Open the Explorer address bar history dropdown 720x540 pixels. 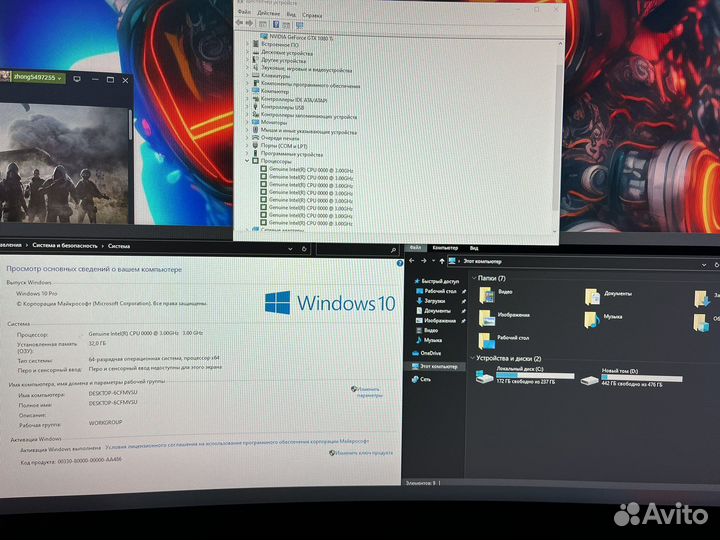pos(704,265)
